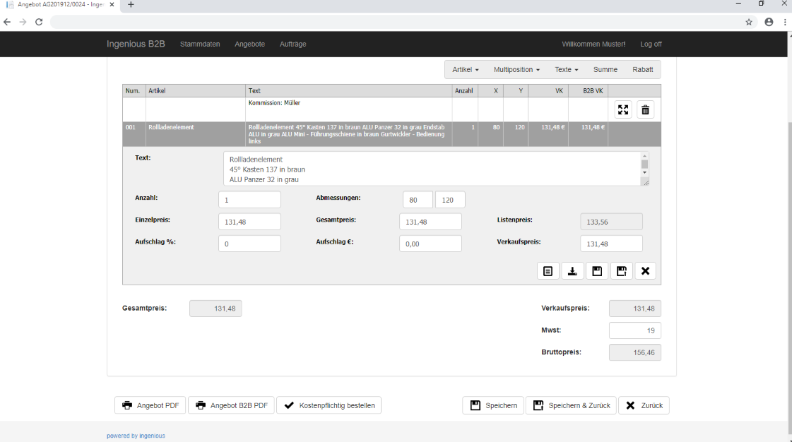Open the Multiposition dropdown

pyautogui.click(x=516, y=70)
